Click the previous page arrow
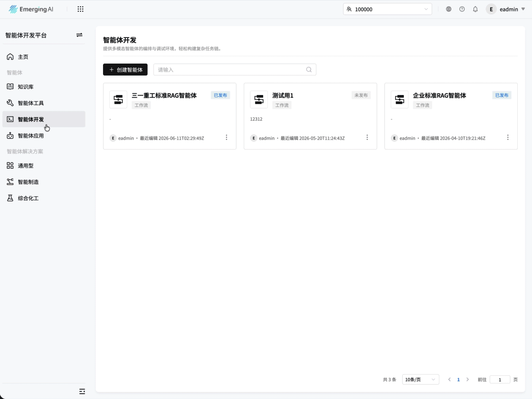The image size is (532, 399). pos(449,380)
